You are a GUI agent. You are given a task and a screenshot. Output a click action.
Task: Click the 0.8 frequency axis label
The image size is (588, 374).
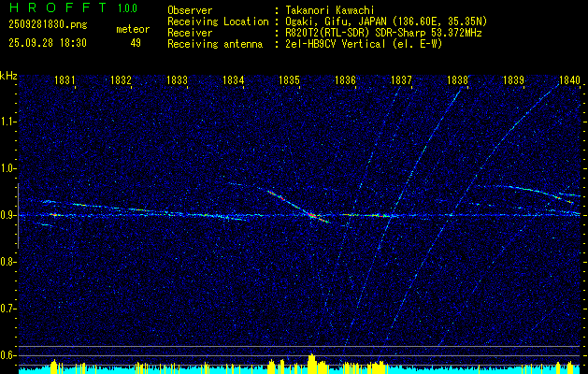point(7,262)
